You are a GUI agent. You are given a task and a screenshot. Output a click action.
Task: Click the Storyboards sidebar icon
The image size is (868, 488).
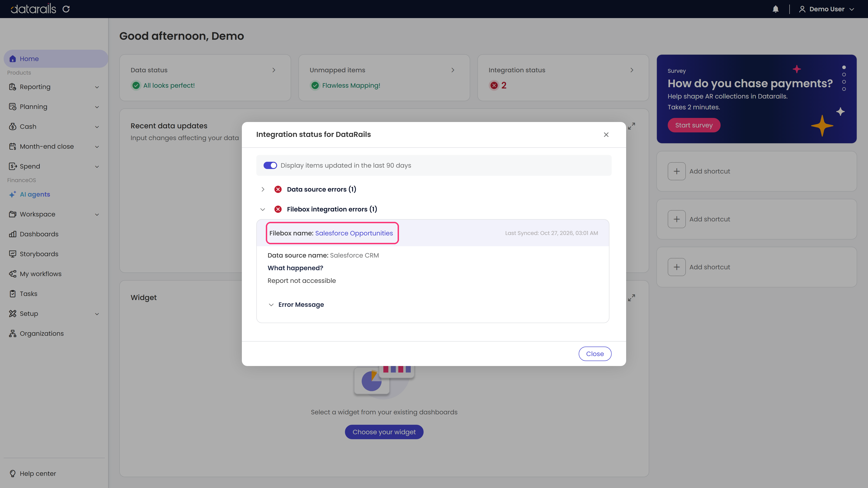coord(12,254)
